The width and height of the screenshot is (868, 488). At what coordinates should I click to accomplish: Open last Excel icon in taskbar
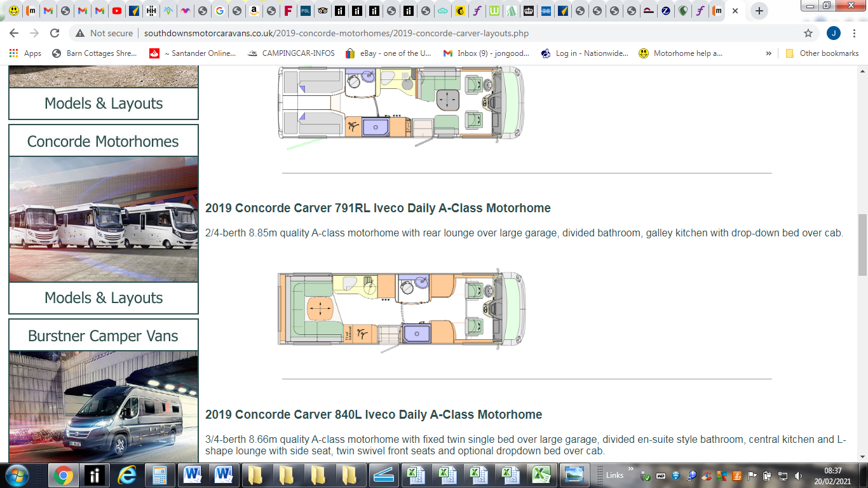tap(541, 475)
